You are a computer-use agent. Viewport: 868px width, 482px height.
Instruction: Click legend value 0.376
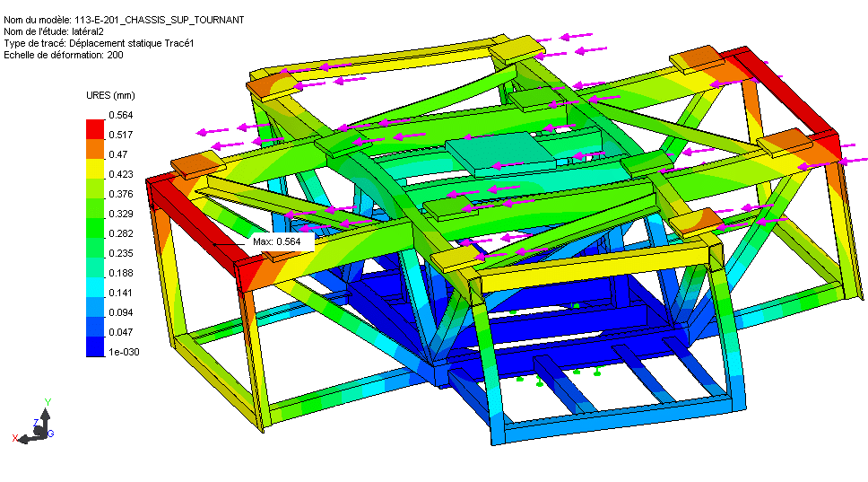[x=121, y=194]
